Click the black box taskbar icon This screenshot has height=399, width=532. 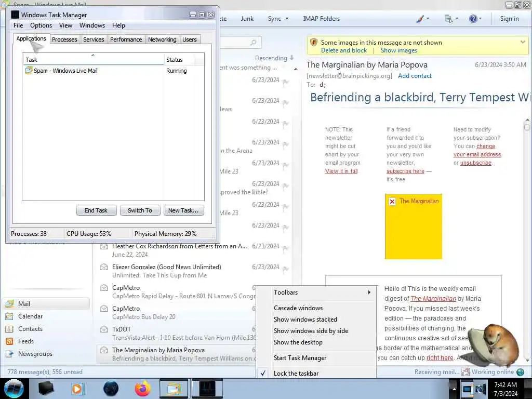46,389
